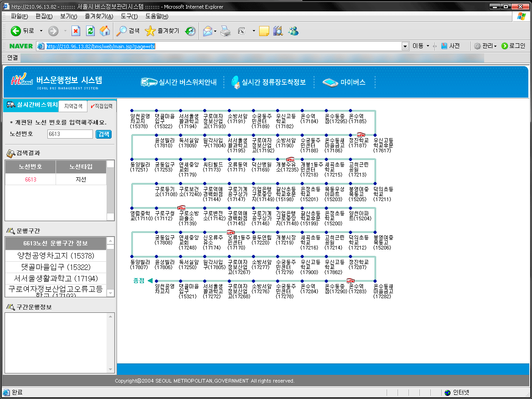The image size is (532, 399).
Task: Open the 사전 dictionary toolbar button
Action: pyautogui.click(x=450, y=46)
